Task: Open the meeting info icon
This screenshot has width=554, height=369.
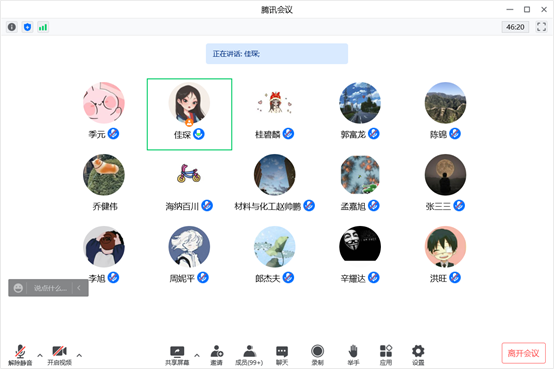Action: (12, 27)
